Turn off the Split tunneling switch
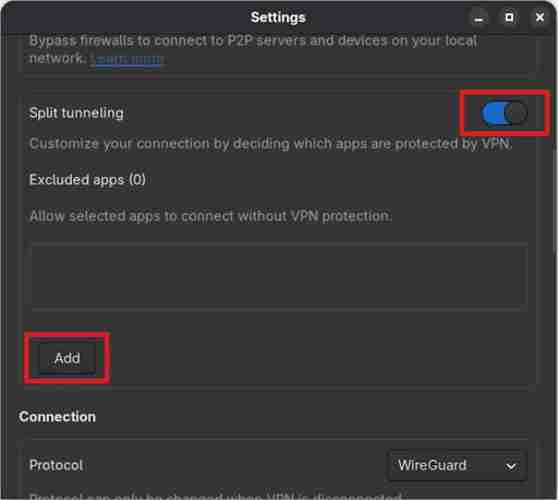Screen dimensions: 558x500 click(504, 113)
